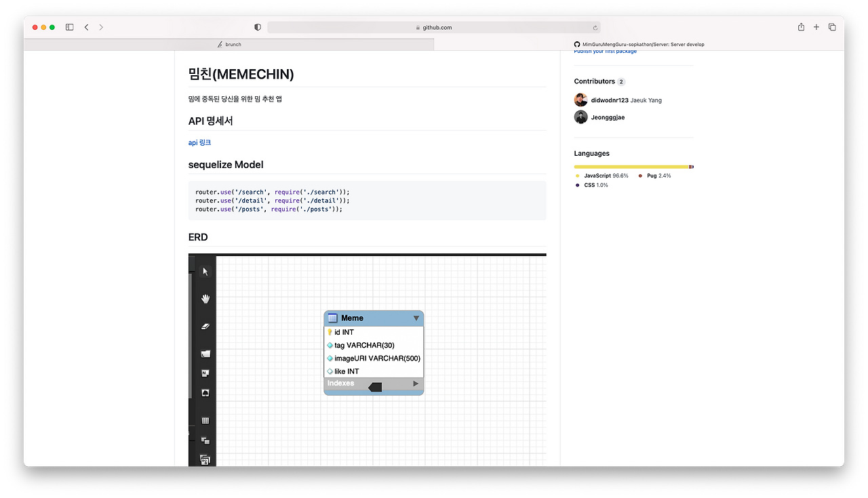Select the place-image tool in the ERD toolbar
The width and height of the screenshot is (868, 498).
(x=205, y=392)
